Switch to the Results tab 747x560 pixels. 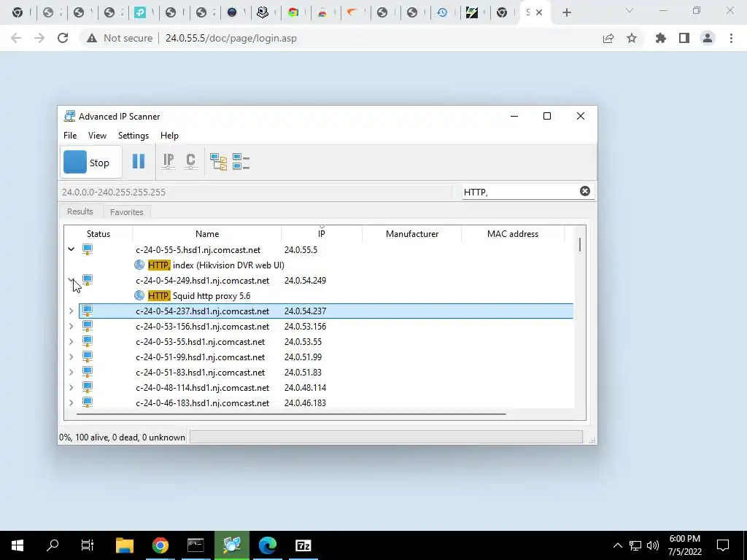pos(80,211)
